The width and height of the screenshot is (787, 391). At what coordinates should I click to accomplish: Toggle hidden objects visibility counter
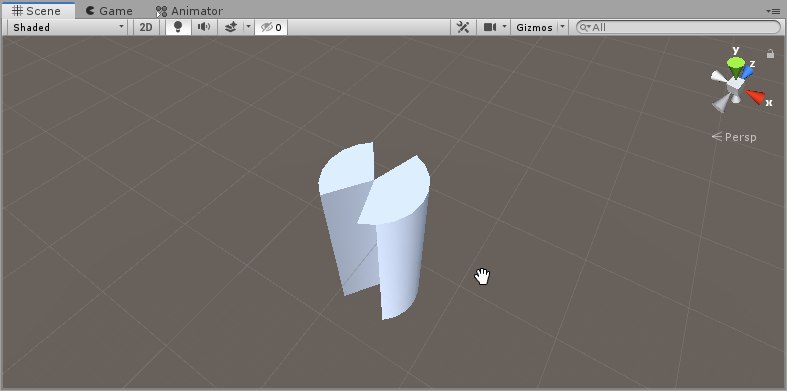click(x=271, y=27)
